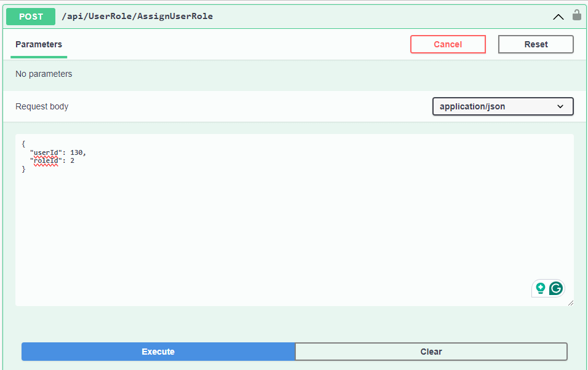Click the userId key in the request body
Viewport: 588px width, 370px height.
(45, 152)
